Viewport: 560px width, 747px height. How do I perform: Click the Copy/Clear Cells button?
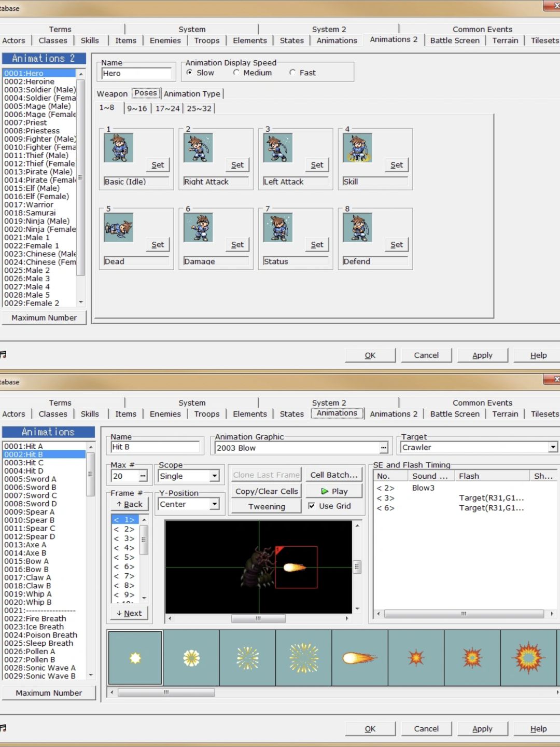point(267,491)
